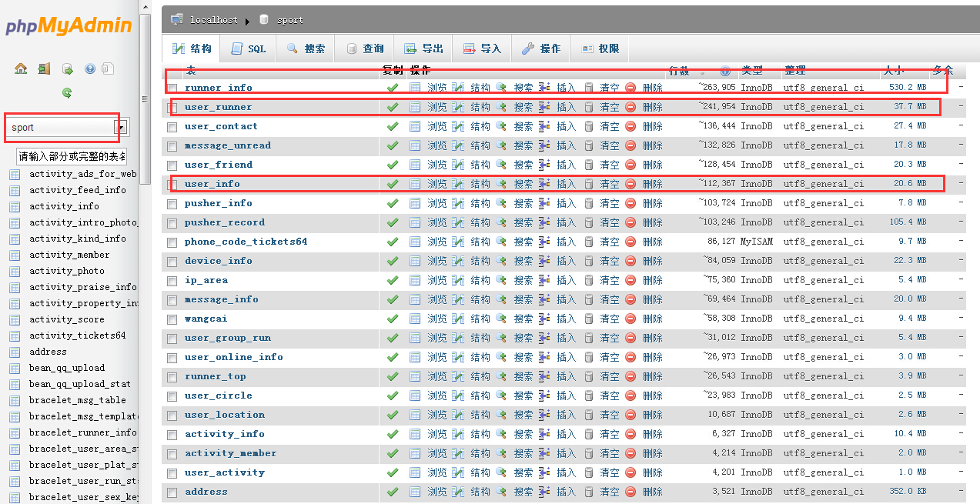Viewport: 980px width, 504px height.
Task: Click structure icon for device_info row
Action: click(458, 261)
